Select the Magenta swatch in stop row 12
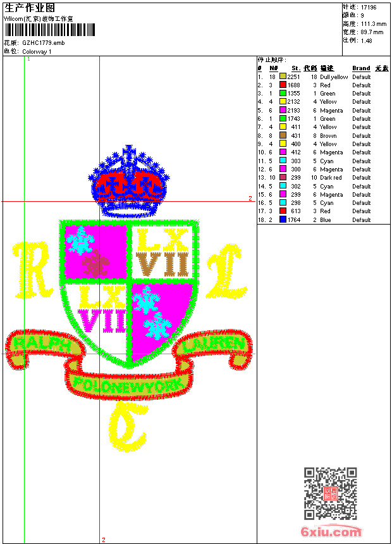 [283, 170]
